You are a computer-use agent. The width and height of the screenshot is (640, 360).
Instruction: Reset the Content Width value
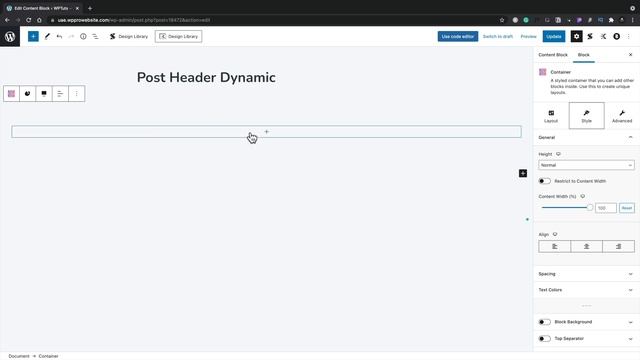(627, 208)
